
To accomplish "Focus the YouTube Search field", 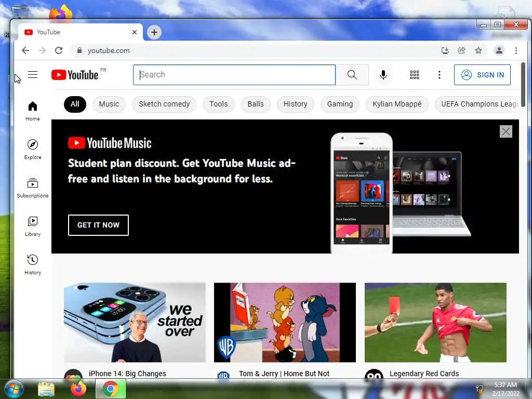I will pyautogui.click(x=234, y=75).
